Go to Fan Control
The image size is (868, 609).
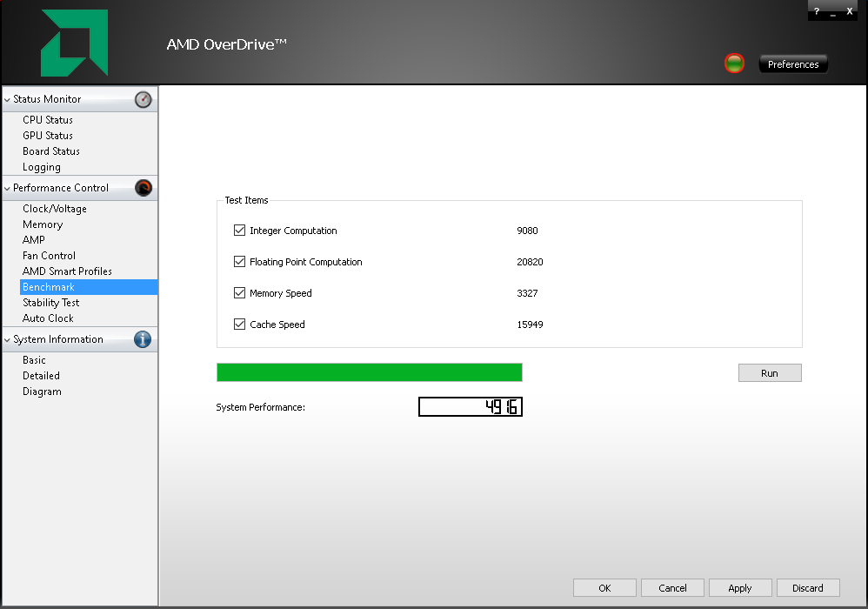(x=49, y=255)
